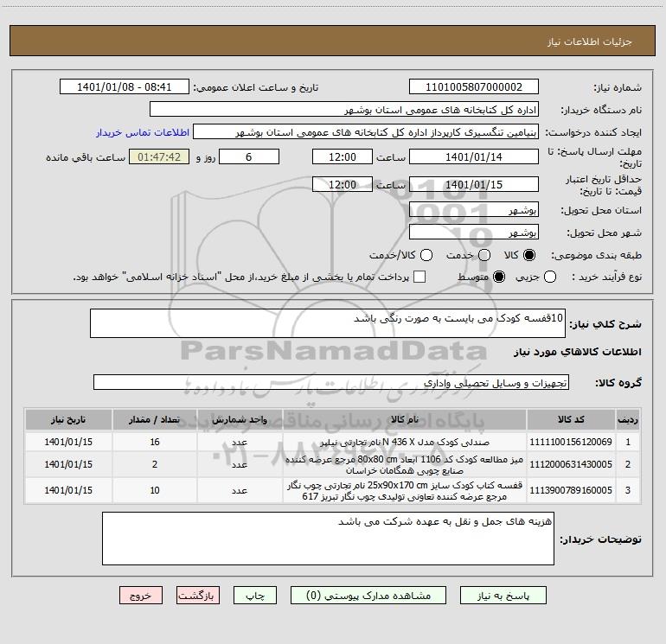Click the توضیحات خریدار text area
Screen dimensions: 666x644
point(328,539)
